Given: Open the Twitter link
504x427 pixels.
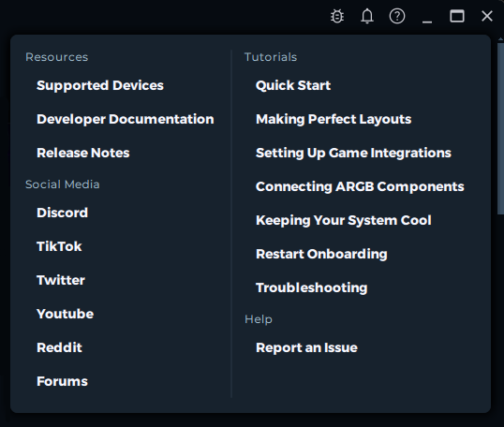Looking at the screenshot, I should tap(61, 280).
